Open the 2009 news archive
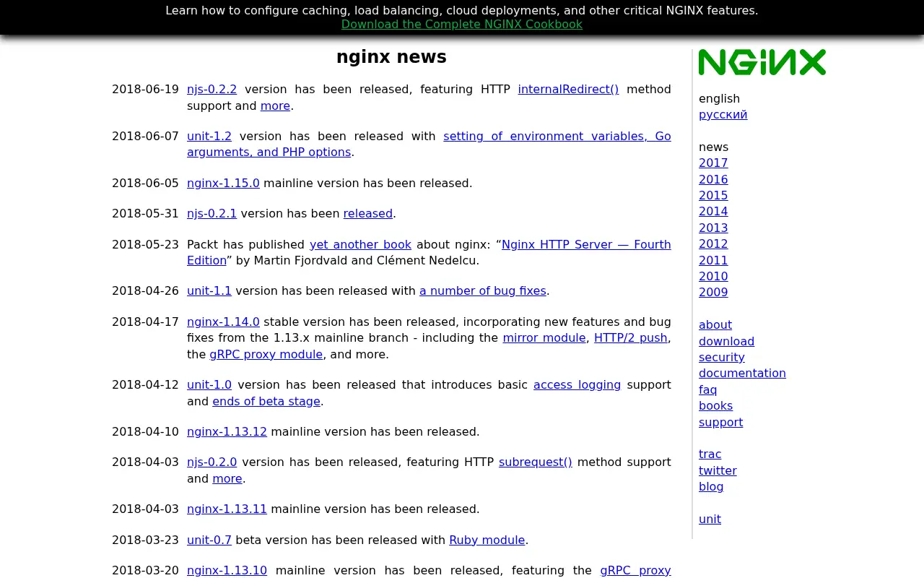Viewport: 924px width, 578px height. (713, 292)
